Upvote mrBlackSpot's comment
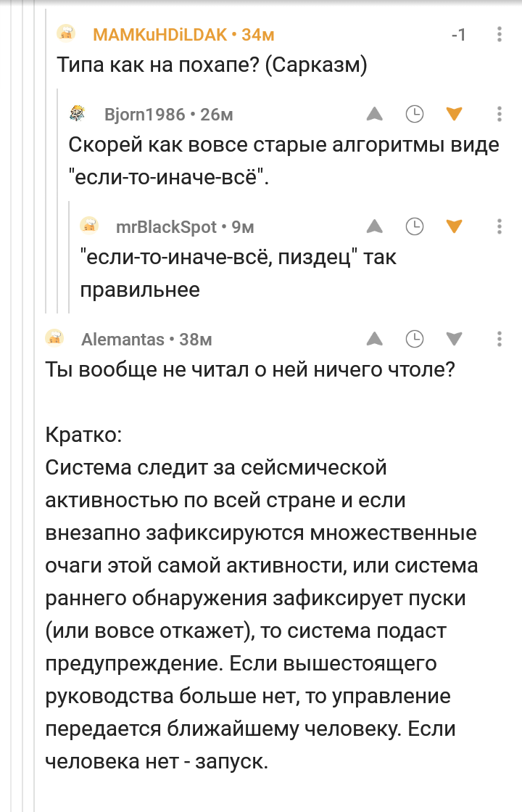Viewport: 522px width, 812px height. pos(375,226)
